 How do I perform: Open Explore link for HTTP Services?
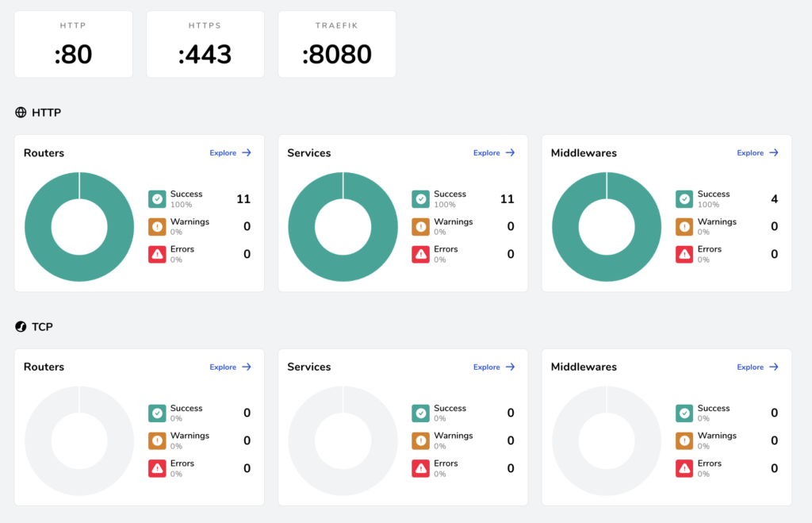pos(494,153)
